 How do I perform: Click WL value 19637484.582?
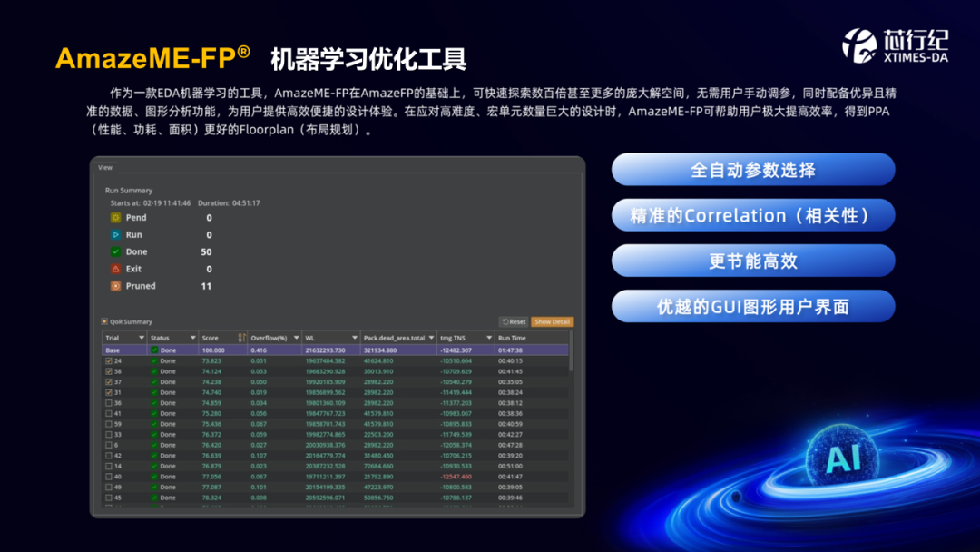(325, 360)
